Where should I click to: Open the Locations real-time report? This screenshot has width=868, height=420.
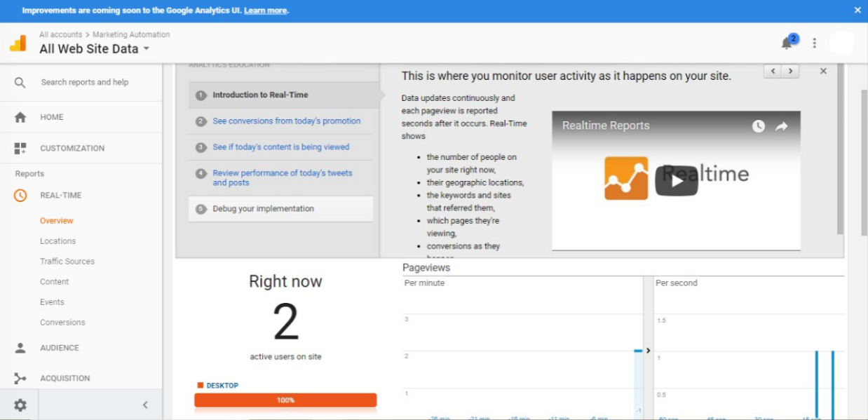coord(57,241)
